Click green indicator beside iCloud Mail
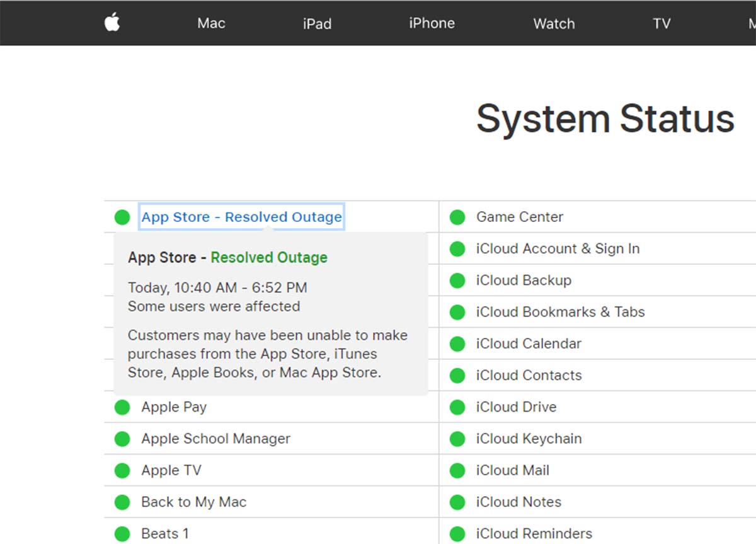This screenshot has width=756, height=544. click(457, 471)
